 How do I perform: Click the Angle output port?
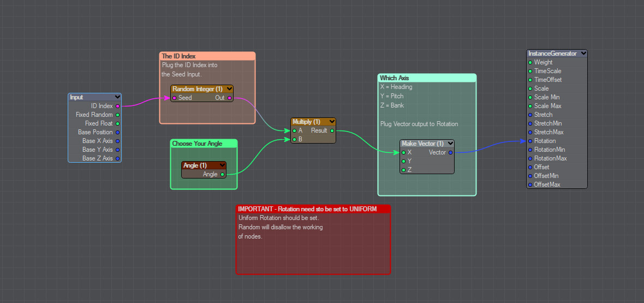tap(222, 174)
